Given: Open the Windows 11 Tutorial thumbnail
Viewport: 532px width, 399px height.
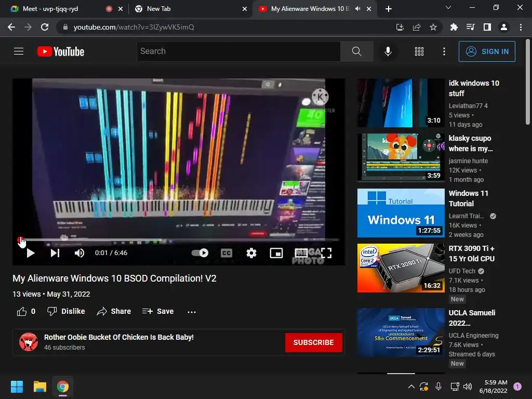Looking at the screenshot, I should 401,212.
